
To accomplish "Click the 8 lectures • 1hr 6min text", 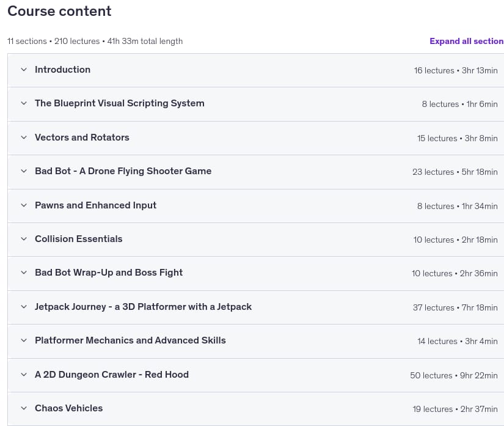I will (459, 104).
